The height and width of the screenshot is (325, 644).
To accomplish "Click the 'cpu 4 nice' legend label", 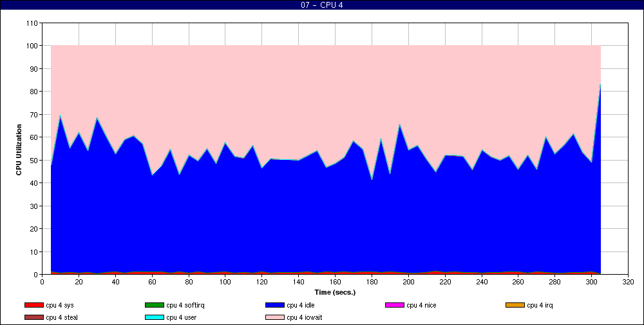I will pos(421,306).
